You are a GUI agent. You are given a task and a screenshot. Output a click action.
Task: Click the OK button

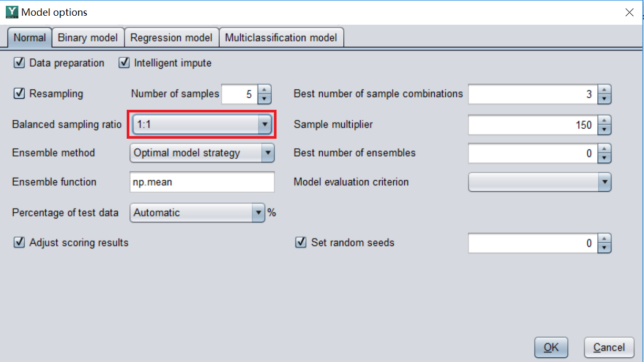pyautogui.click(x=551, y=347)
